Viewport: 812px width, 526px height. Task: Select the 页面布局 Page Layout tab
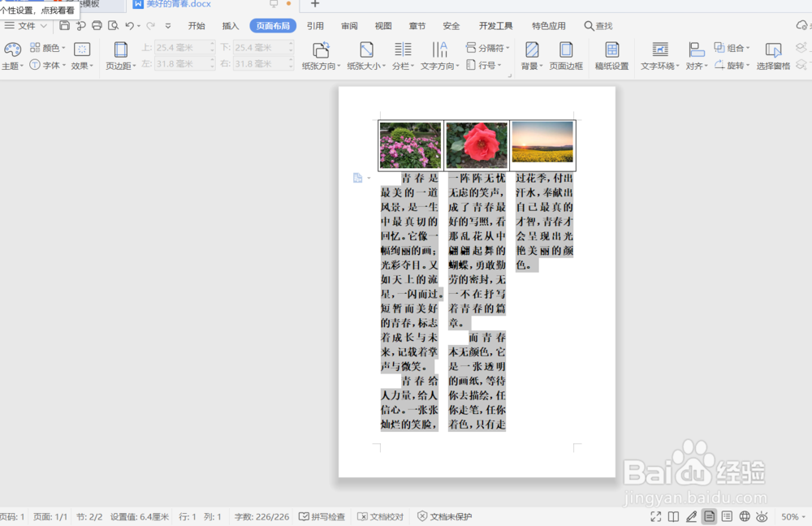tap(273, 25)
